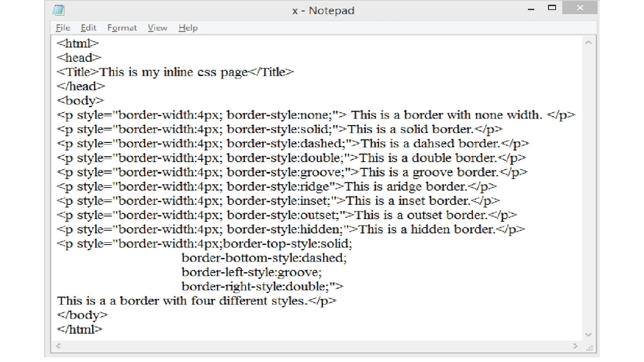644x362 pixels.
Task: Click the window resize grip corner
Action: click(x=590, y=348)
